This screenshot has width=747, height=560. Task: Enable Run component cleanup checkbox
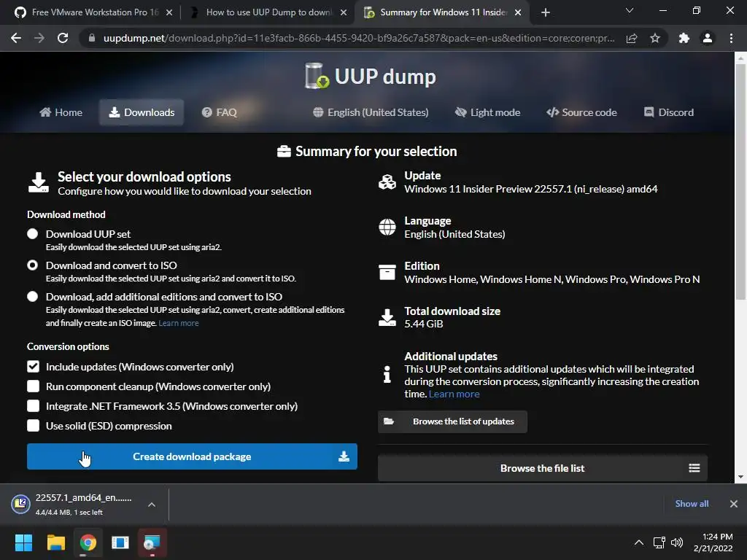[33, 386]
